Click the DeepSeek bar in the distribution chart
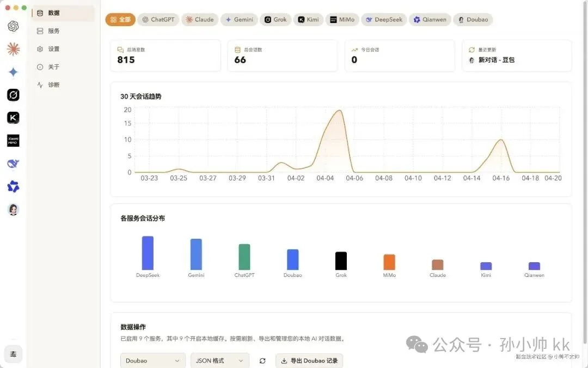 (148, 253)
